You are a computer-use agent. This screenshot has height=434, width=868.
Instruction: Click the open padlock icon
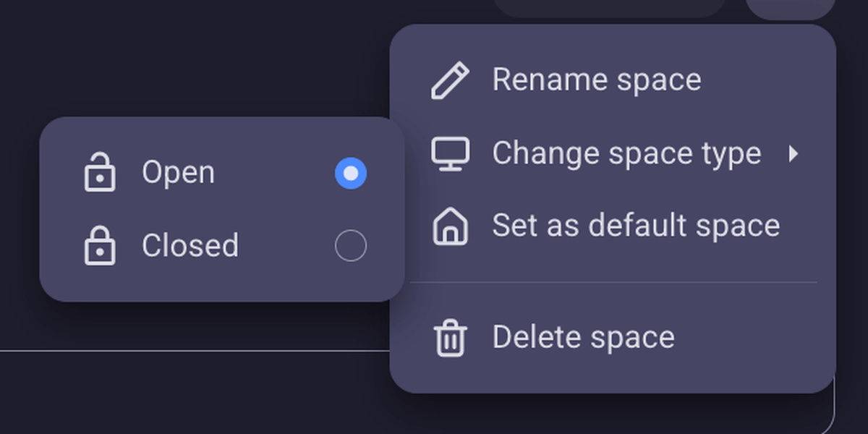101,171
